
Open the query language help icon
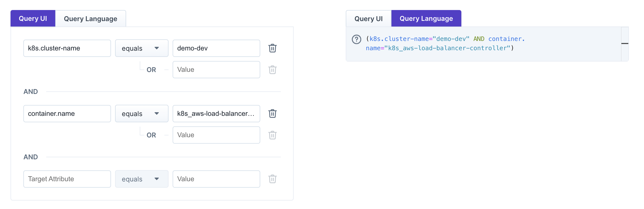pyautogui.click(x=356, y=39)
